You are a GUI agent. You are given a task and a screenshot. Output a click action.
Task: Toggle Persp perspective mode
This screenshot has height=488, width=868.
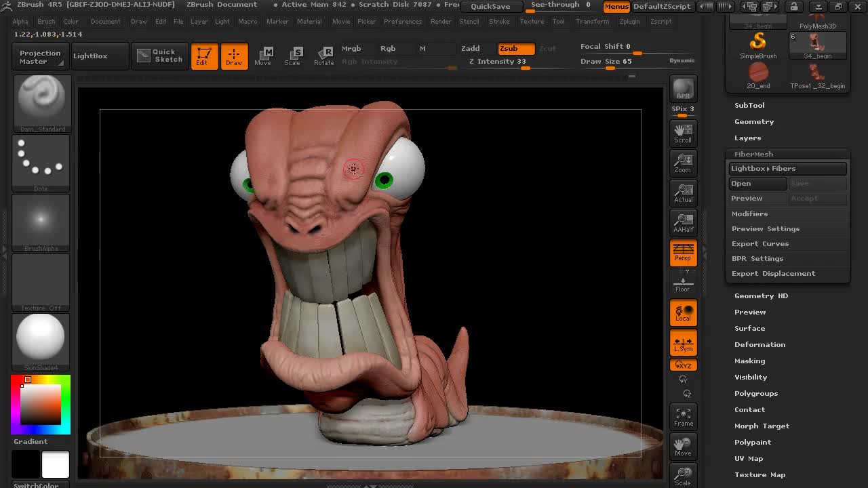pyautogui.click(x=683, y=252)
